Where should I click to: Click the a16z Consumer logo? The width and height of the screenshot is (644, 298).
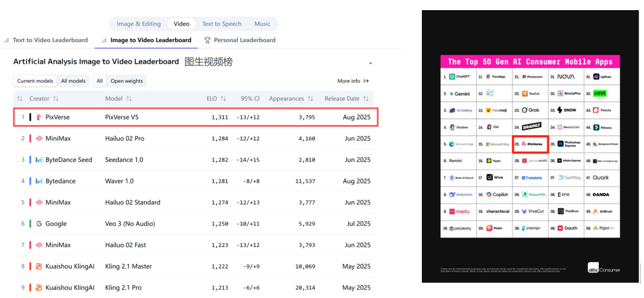pos(604,267)
